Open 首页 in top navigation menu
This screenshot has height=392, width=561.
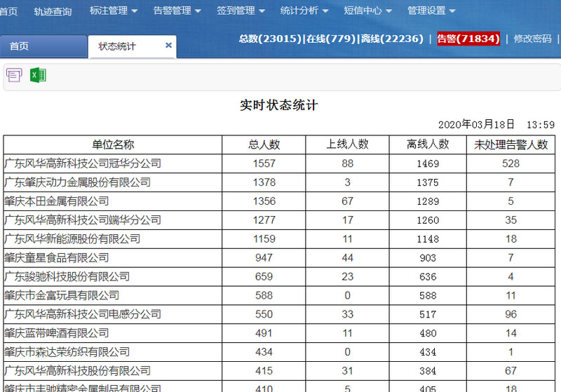click(8, 11)
